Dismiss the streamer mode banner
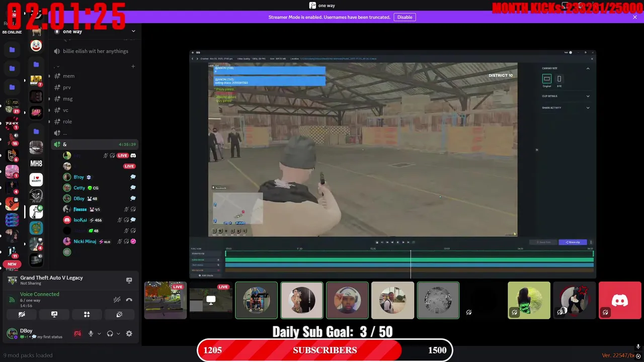The height and width of the screenshot is (362, 644). 635,17
